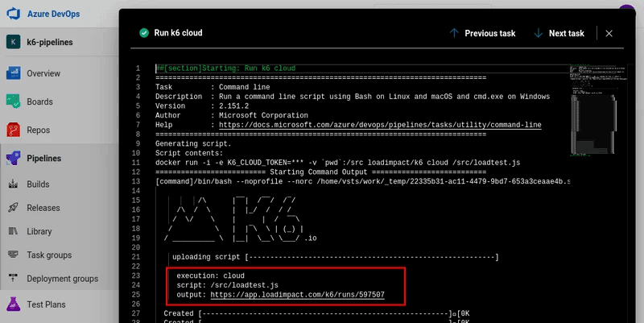Select the k6-pipelines project name
This screenshot has height=323, width=644.
50,42
